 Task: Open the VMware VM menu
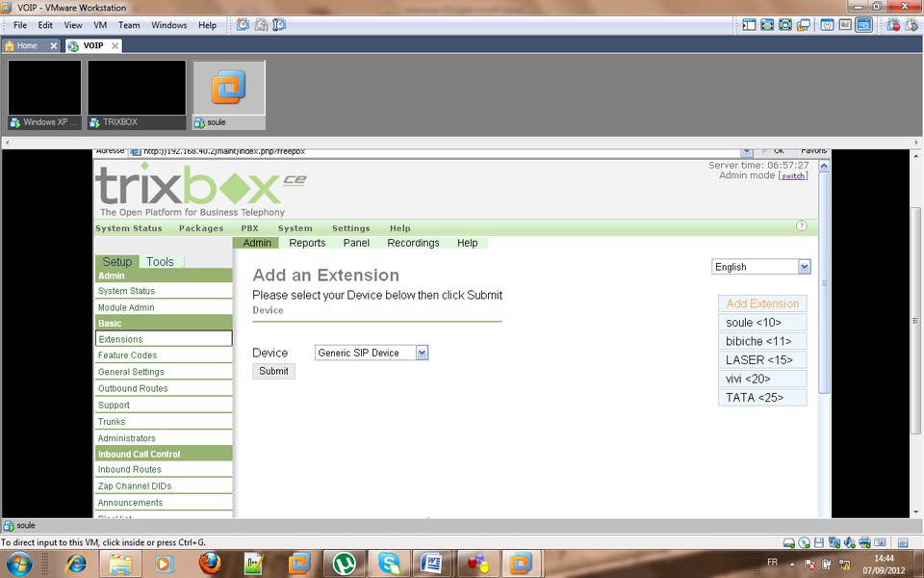100,25
